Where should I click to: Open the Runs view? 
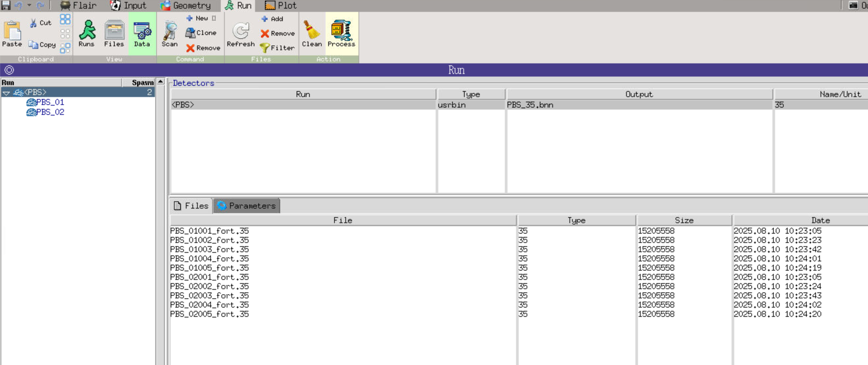pyautogui.click(x=87, y=33)
